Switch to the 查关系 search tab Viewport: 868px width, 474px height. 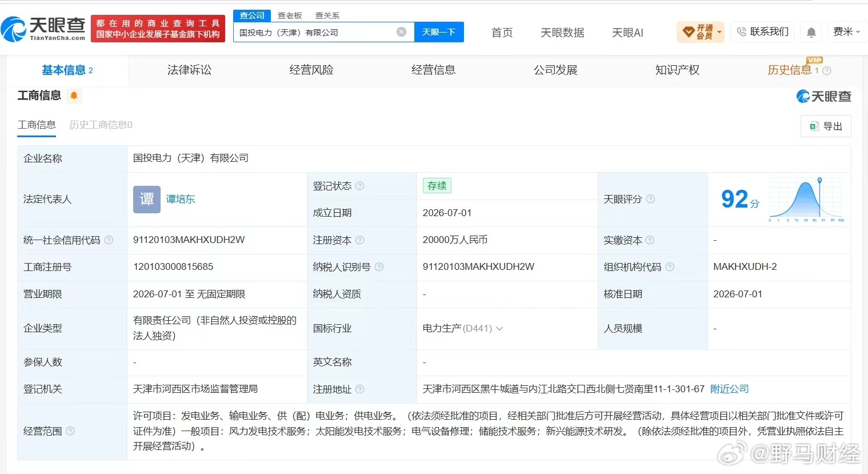(327, 15)
